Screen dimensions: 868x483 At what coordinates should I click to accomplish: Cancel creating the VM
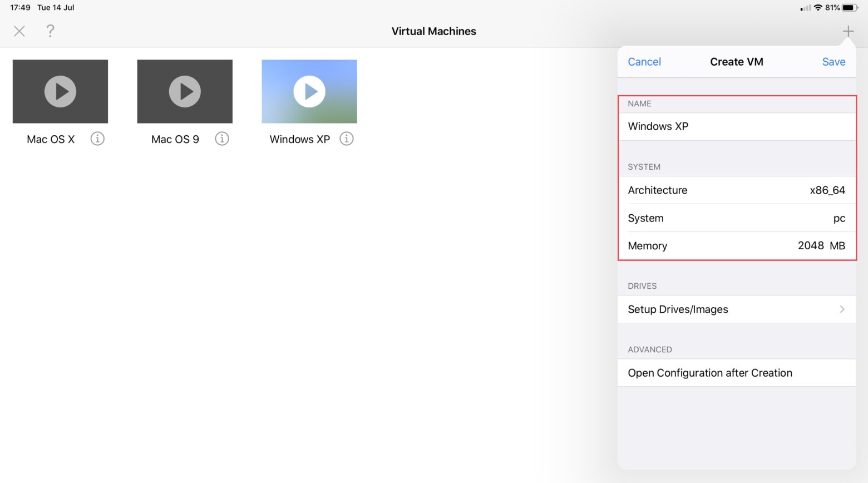pos(644,62)
